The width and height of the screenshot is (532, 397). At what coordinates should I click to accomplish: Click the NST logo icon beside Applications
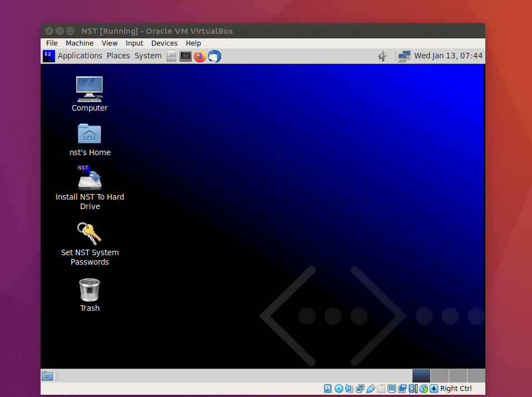[49, 56]
